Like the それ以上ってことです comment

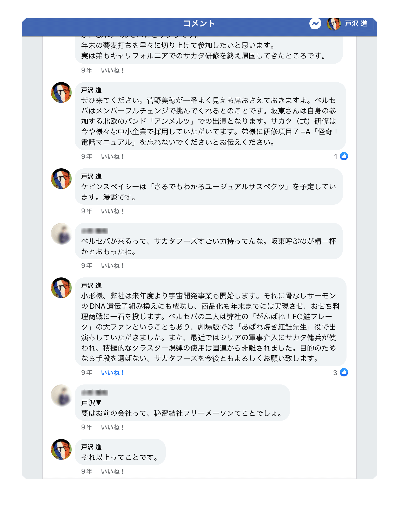point(112,471)
